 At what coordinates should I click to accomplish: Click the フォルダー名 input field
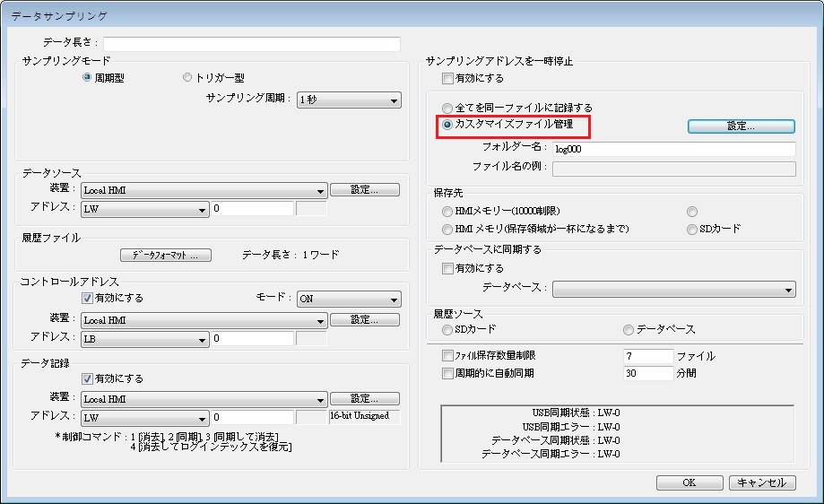click(673, 149)
